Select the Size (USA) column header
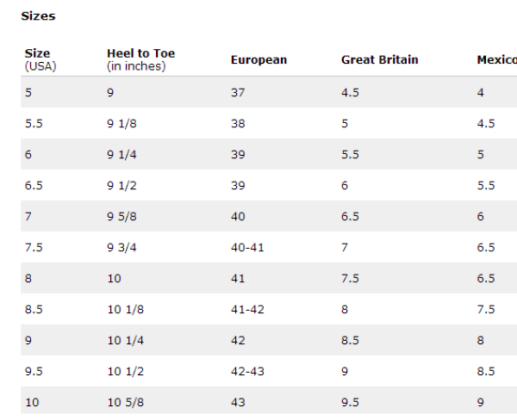Image resolution: width=517 pixels, height=420 pixels. click(40, 59)
